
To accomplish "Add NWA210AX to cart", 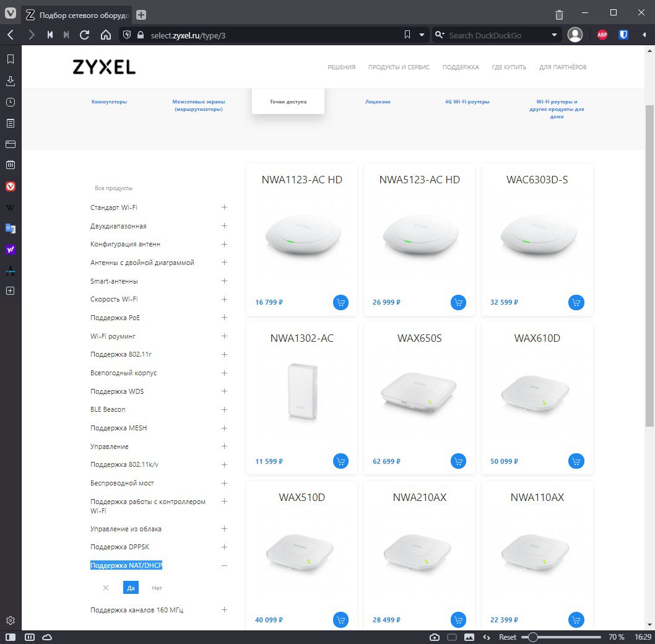I will click(x=458, y=620).
